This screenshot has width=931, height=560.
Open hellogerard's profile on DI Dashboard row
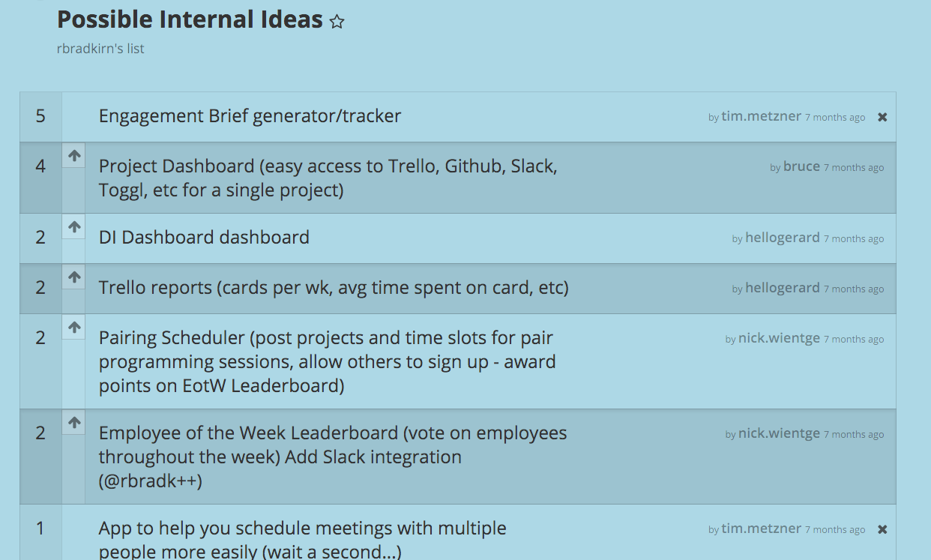click(782, 238)
